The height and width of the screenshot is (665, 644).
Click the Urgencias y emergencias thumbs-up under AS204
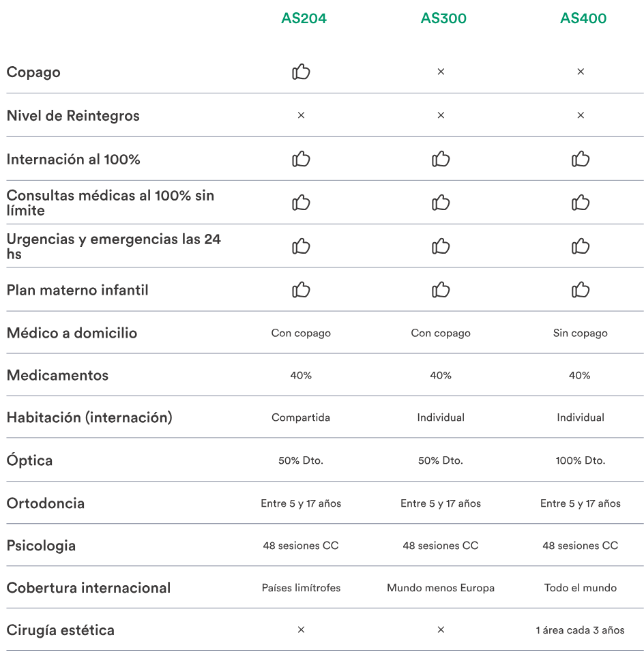301,246
